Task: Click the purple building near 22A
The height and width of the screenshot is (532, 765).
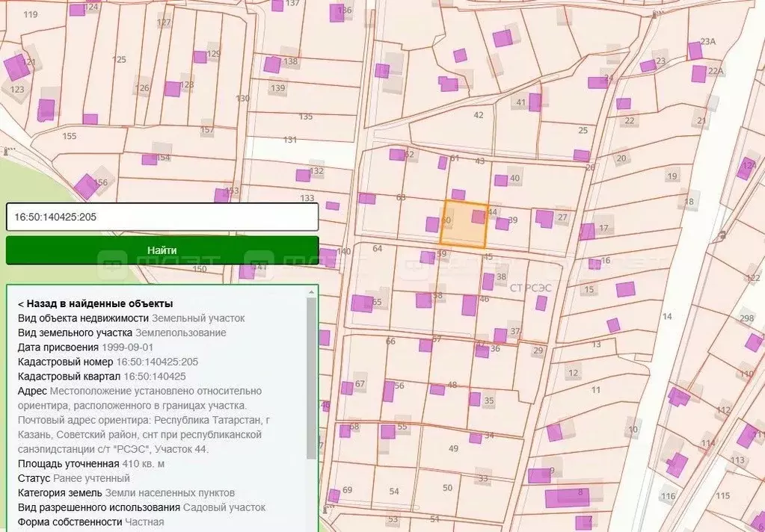Action: pos(699,73)
